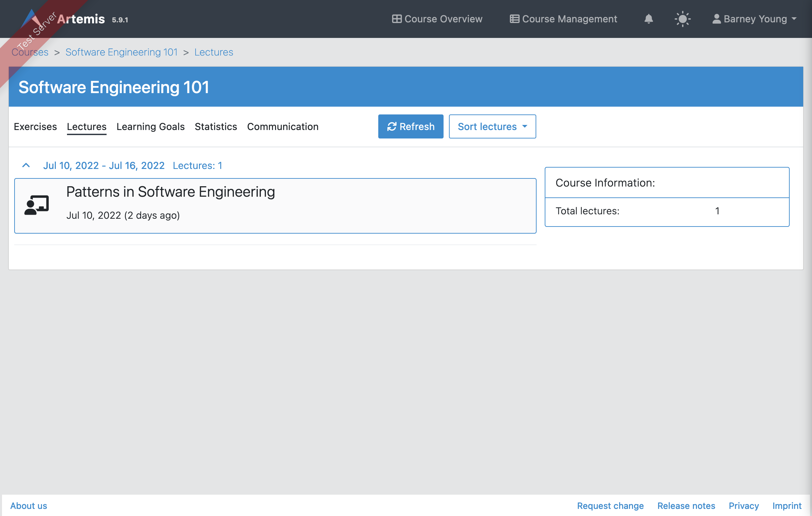Open the Statistics tab
The width and height of the screenshot is (812, 516).
[216, 126]
